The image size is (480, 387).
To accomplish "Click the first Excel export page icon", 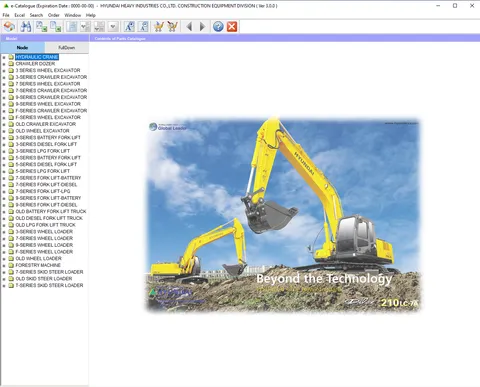I will [x=42, y=26].
